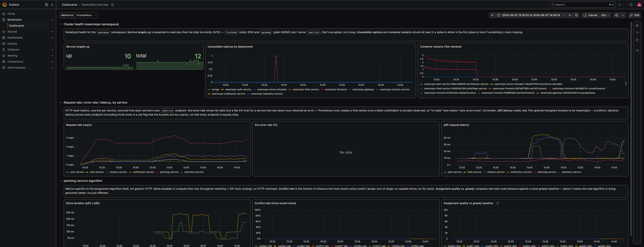Click the Edit dashboard button

(634, 15)
